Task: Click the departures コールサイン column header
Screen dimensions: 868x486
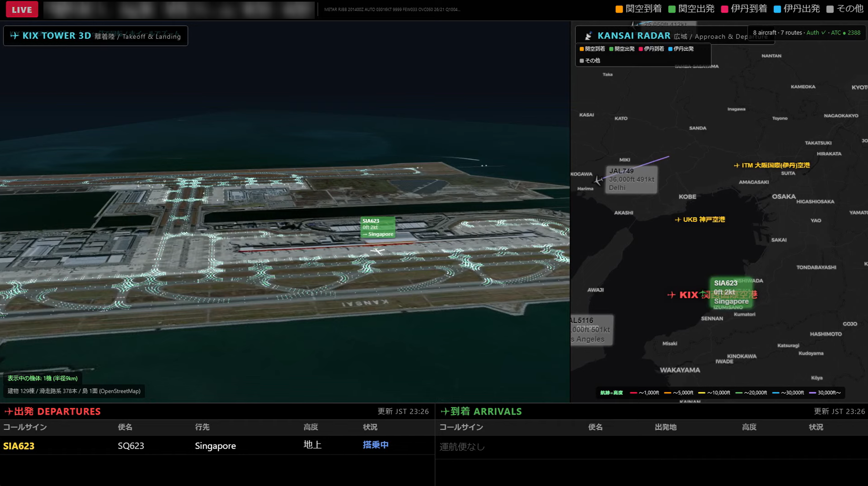Action: tap(25, 427)
